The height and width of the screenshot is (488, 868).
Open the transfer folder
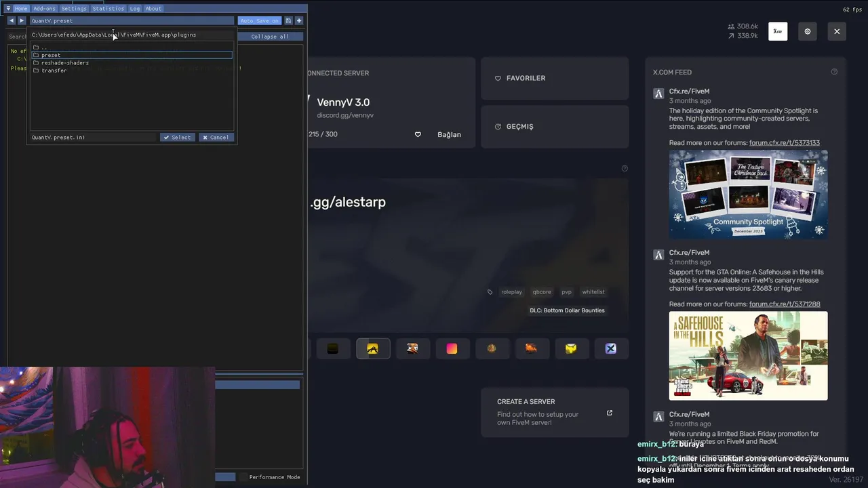pos(132,70)
